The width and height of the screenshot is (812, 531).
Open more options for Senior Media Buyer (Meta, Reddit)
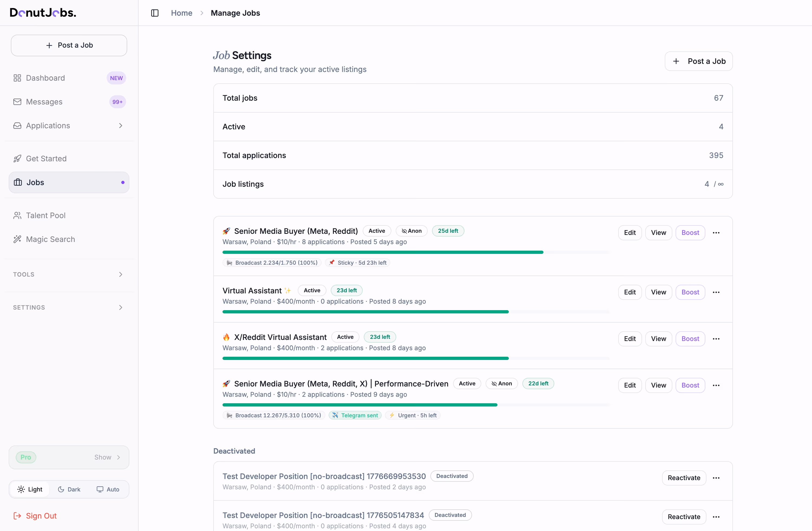(716, 232)
